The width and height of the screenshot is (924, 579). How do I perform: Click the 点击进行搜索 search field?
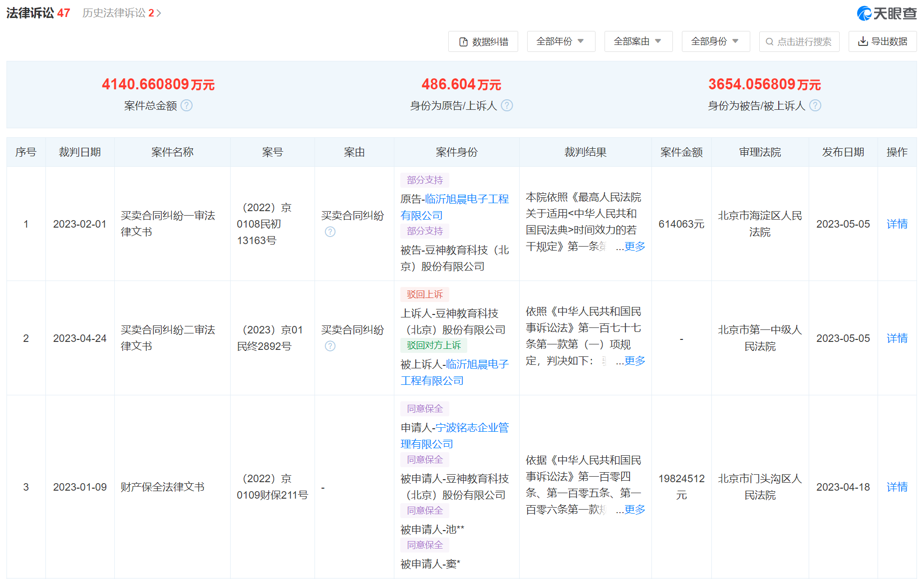(x=799, y=41)
